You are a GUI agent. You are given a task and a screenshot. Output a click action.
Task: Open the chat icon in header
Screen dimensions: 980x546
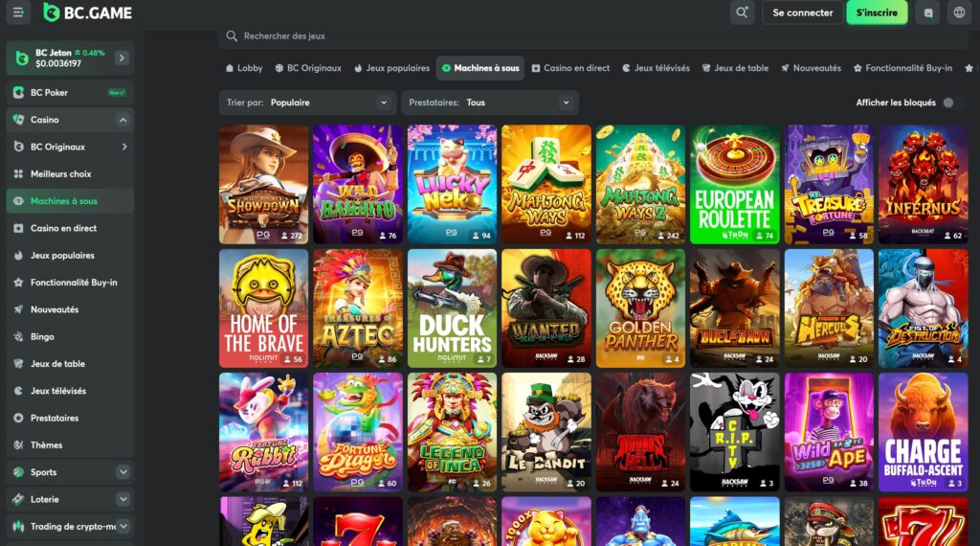pyautogui.click(x=928, y=12)
